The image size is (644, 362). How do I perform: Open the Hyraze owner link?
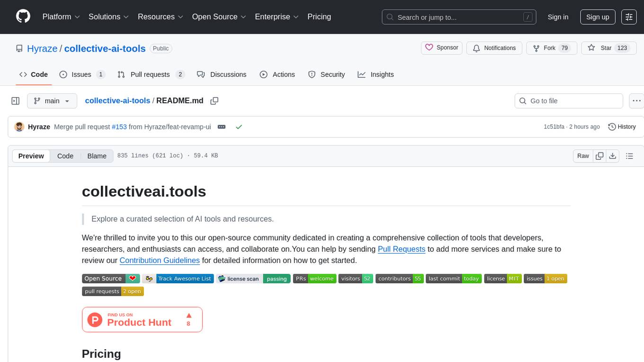click(x=42, y=48)
